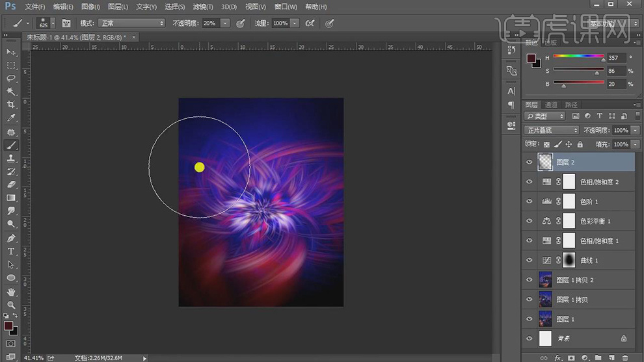The height and width of the screenshot is (362, 644).
Task: Open the 正片叠底 blend mode dropdown
Action: [552, 130]
